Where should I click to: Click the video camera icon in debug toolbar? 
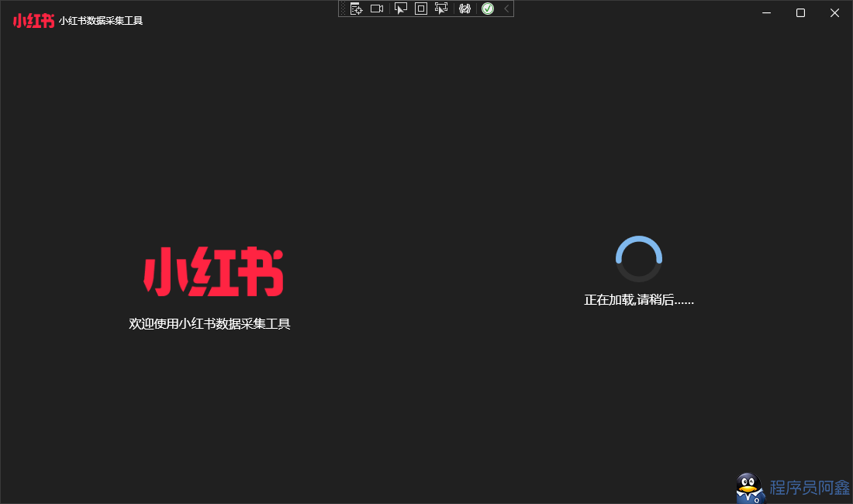pos(377,9)
